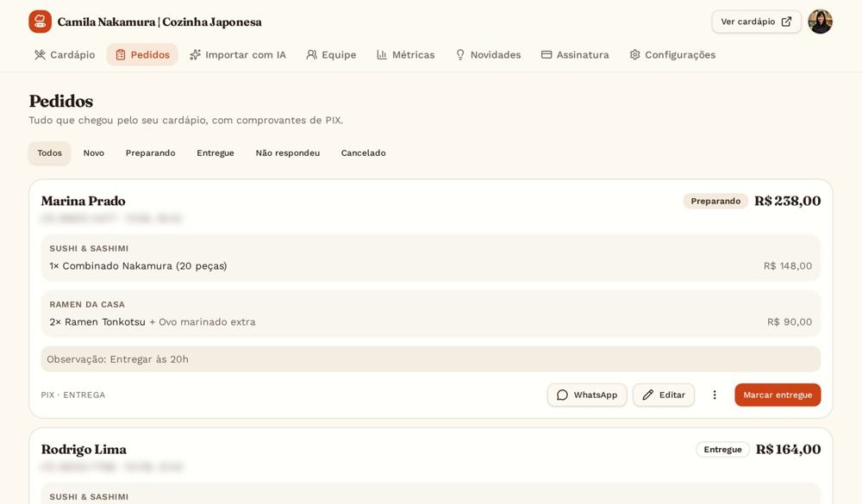Click the R$ 238,00 order total
This screenshot has width=862, height=504.
point(787,201)
